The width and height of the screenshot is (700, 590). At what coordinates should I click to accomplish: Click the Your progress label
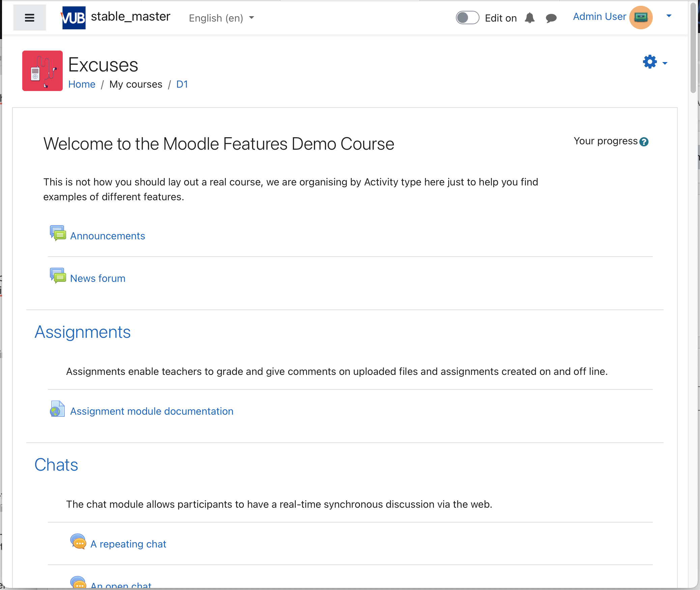606,141
